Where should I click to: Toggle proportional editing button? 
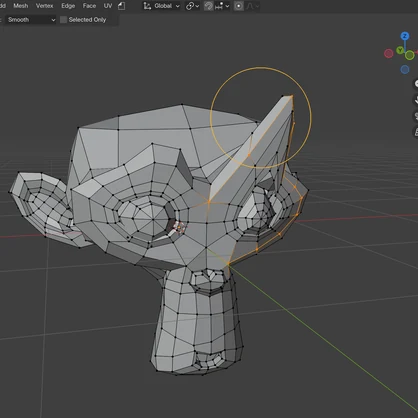click(x=239, y=6)
